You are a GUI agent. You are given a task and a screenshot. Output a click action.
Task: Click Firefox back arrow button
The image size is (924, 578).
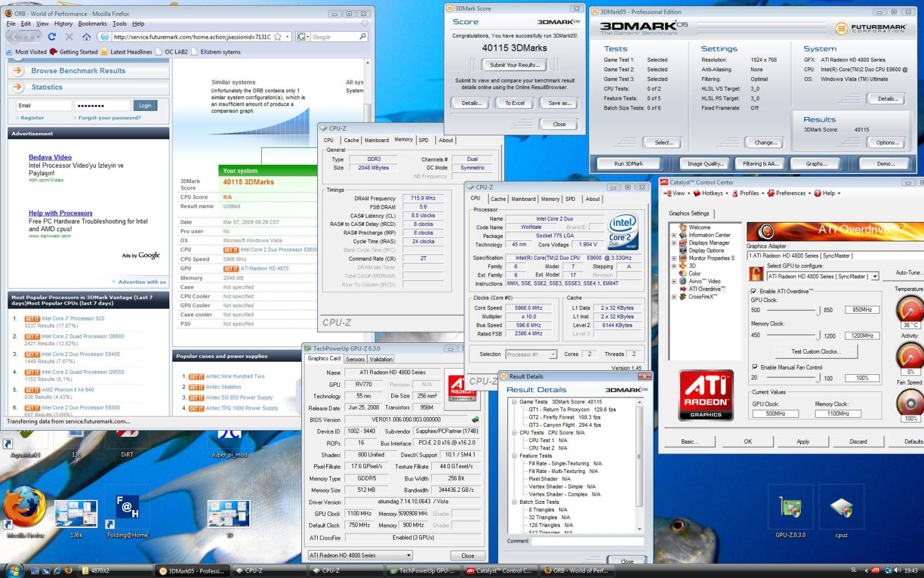coord(15,37)
